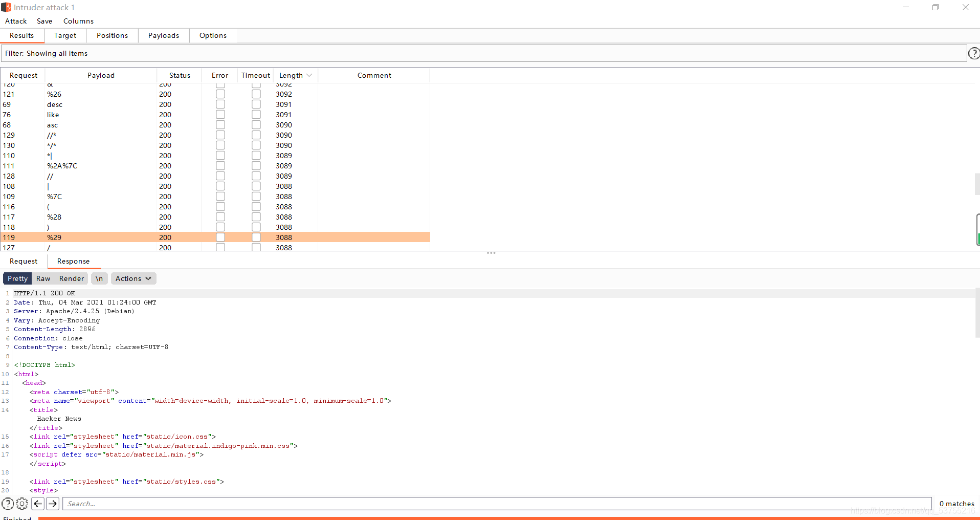Screen dimensions: 980x520
Task: Toggle Timeout checkbox for request 129
Action: click(256, 135)
